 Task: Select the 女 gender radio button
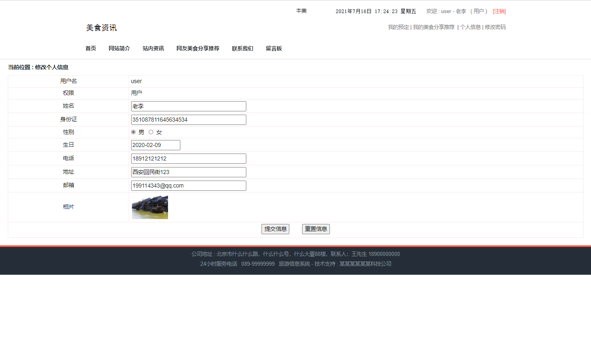[151, 132]
